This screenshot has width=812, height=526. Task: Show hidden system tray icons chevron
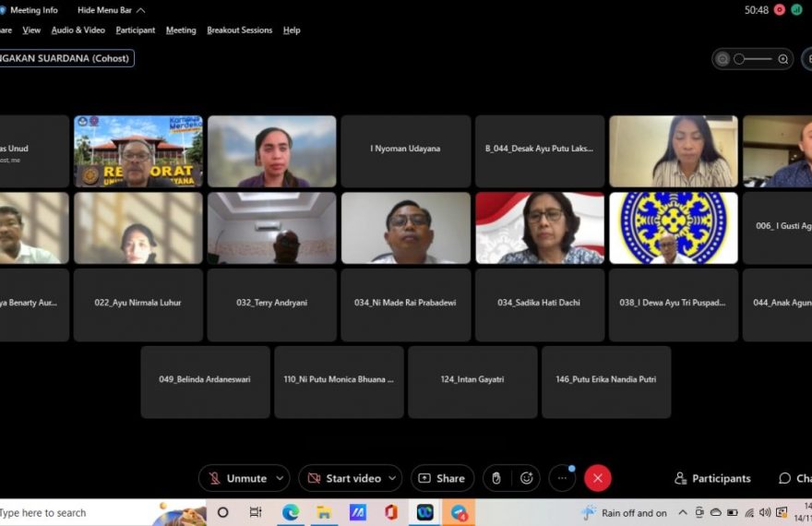point(683,512)
